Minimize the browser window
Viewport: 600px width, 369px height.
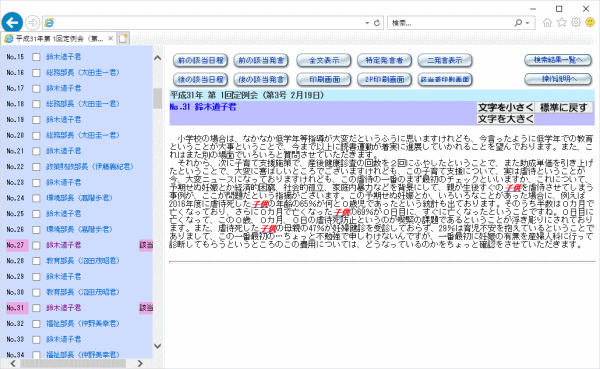click(x=533, y=8)
